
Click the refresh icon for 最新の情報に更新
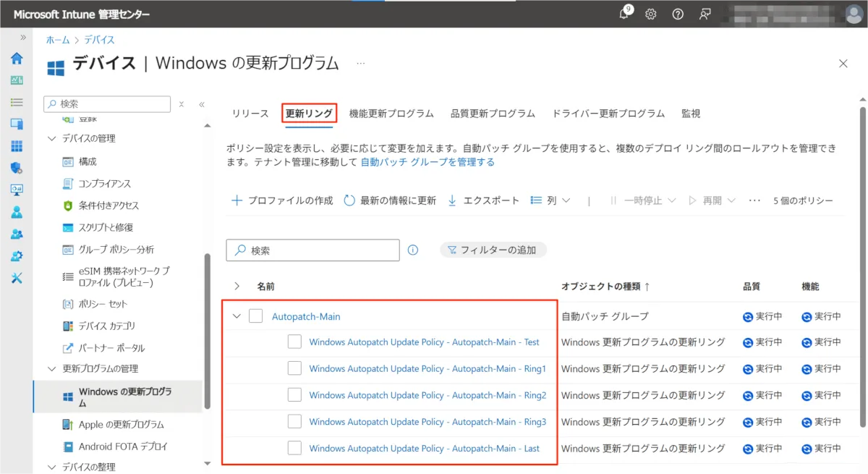349,200
